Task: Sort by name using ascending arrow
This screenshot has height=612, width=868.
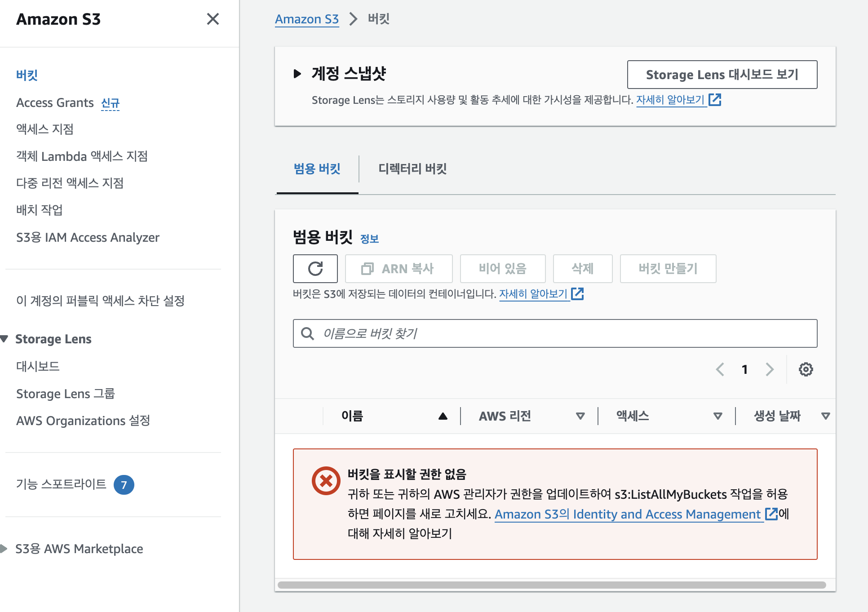Action: pyautogui.click(x=443, y=416)
